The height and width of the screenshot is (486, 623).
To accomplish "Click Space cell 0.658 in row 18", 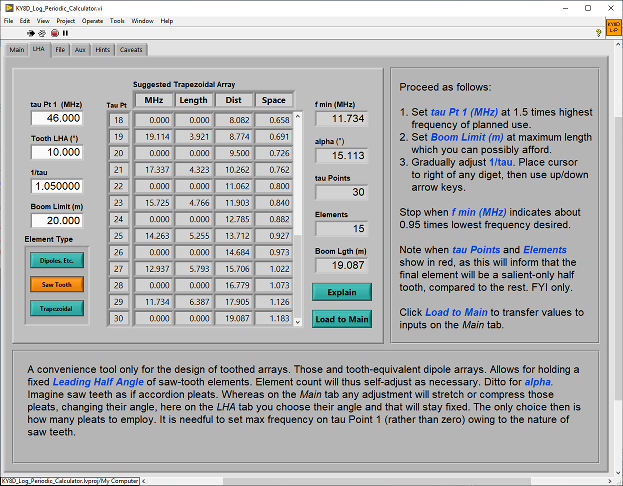I will coord(273,120).
